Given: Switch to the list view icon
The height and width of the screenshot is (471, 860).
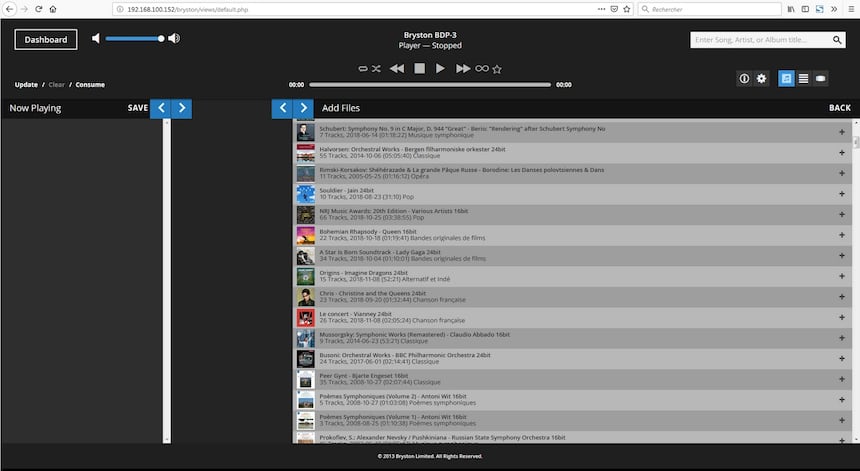Looking at the screenshot, I should pos(803,78).
